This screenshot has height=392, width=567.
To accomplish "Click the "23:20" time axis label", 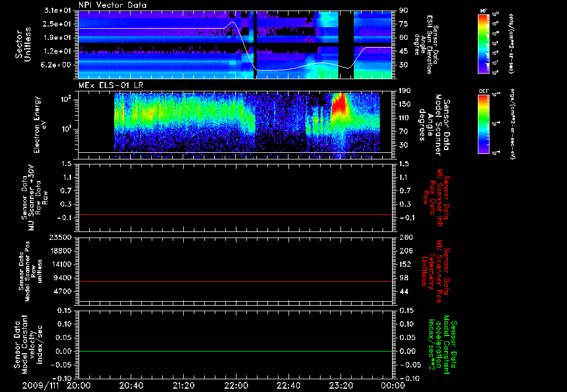I will (x=341, y=385).
